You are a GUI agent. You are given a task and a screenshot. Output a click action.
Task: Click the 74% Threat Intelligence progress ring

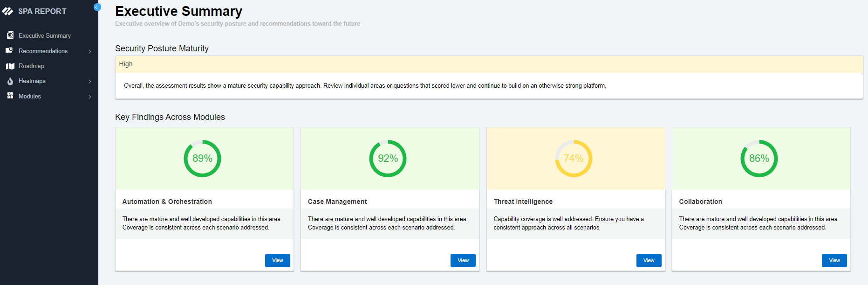pyautogui.click(x=574, y=159)
